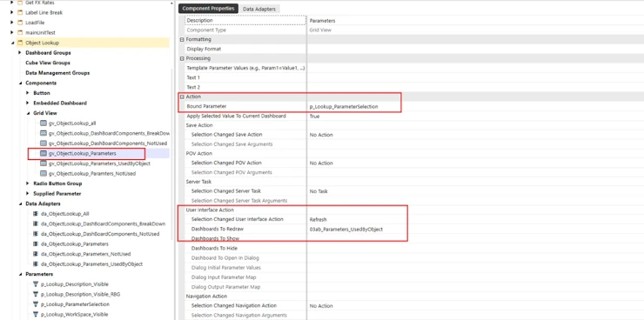Expand the Supplied Parameter node

click(28, 194)
